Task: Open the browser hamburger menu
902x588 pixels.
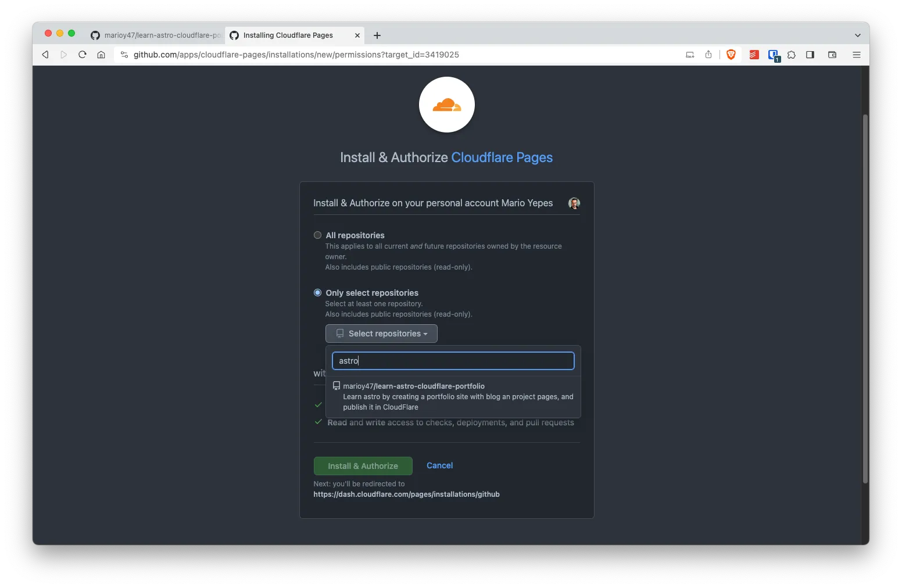Action: coord(857,55)
